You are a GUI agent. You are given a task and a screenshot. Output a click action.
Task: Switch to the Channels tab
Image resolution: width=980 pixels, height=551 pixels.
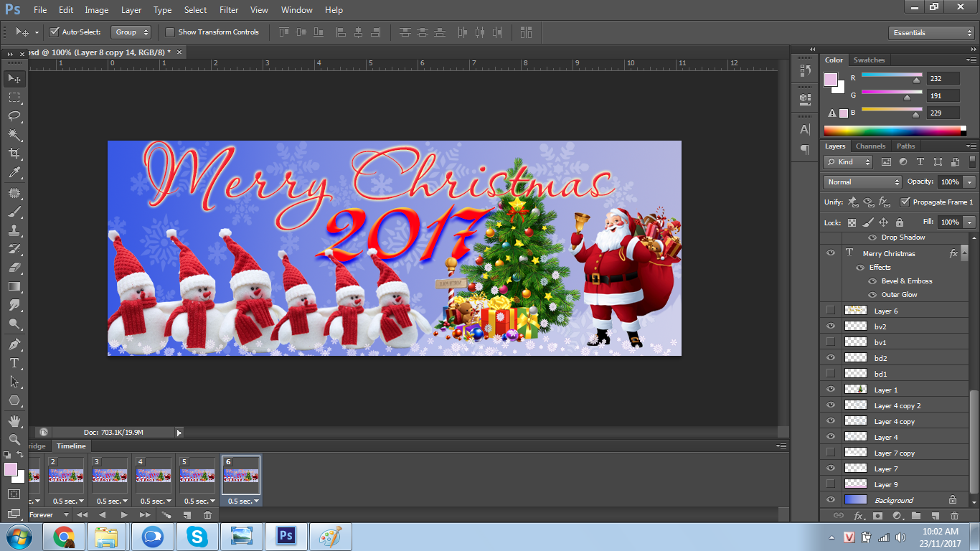click(x=870, y=146)
